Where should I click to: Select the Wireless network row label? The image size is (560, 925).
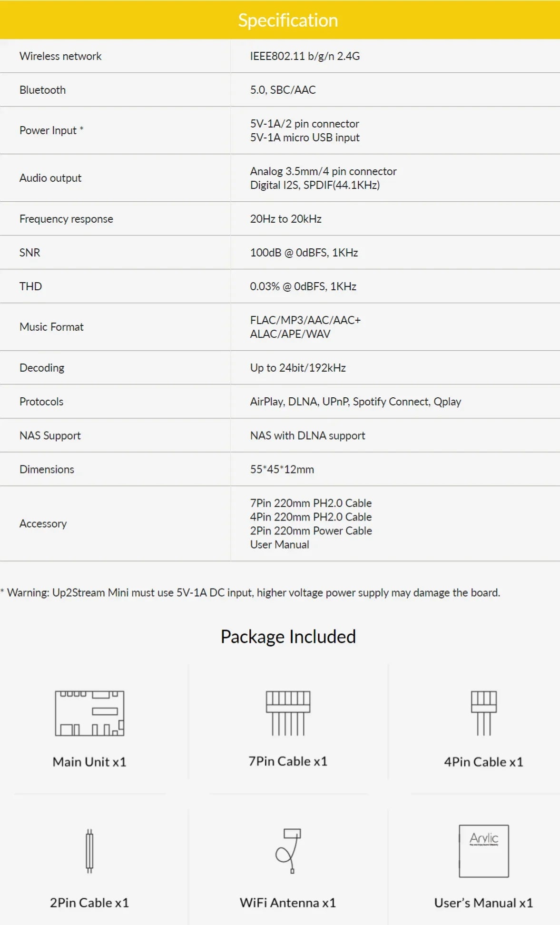(60, 56)
